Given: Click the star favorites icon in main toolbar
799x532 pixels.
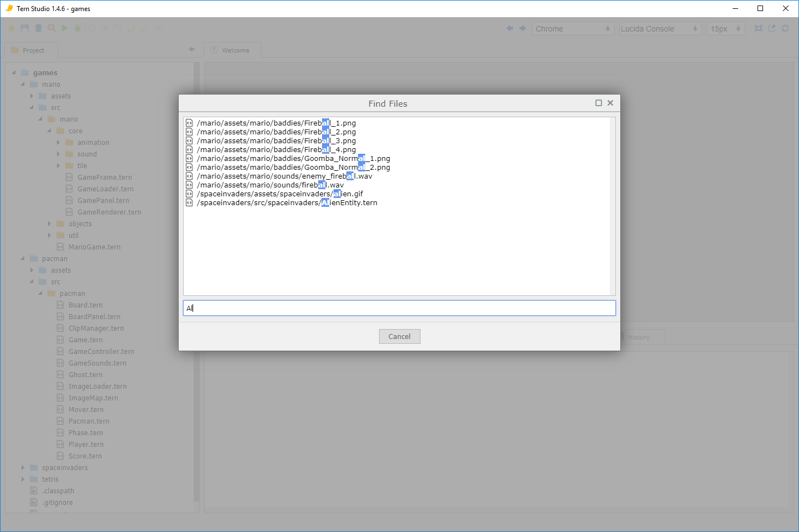Looking at the screenshot, I should tap(12, 28).
